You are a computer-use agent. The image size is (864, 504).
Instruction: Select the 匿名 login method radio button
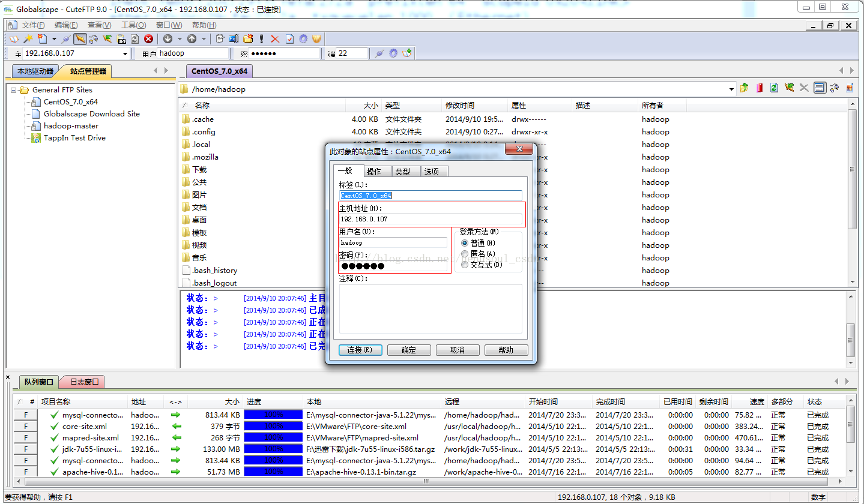click(465, 254)
